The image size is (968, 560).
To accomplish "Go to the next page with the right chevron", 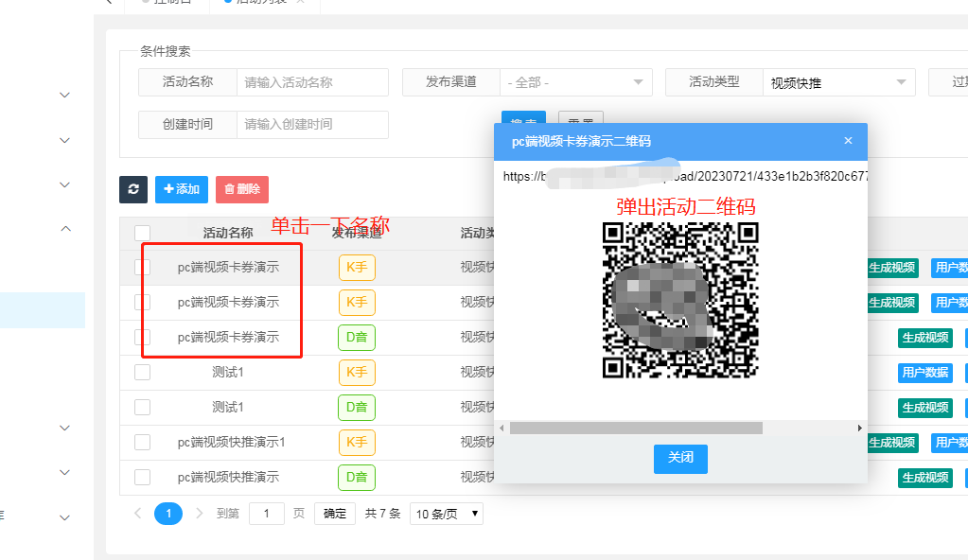I will (x=199, y=513).
